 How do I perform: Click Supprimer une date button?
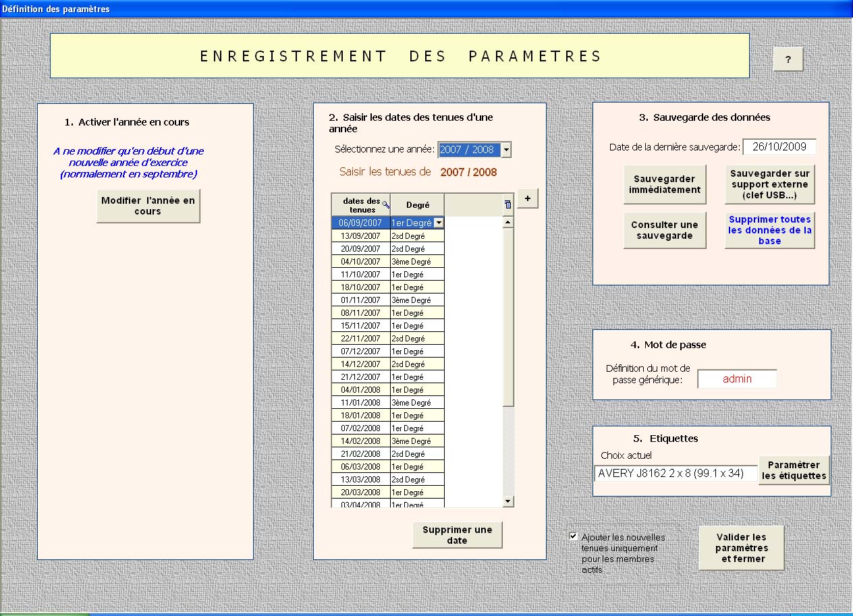pyautogui.click(x=457, y=535)
